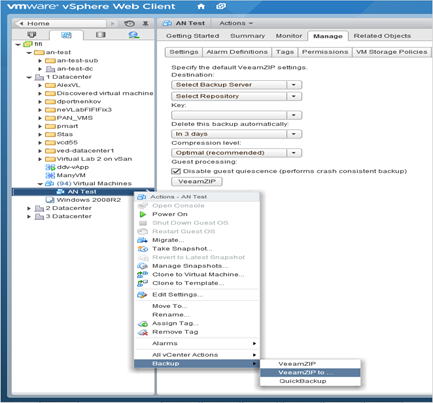Open the Select Backup Server dropdown
The width and height of the screenshot is (433, 403).
(x=294, y=85)
